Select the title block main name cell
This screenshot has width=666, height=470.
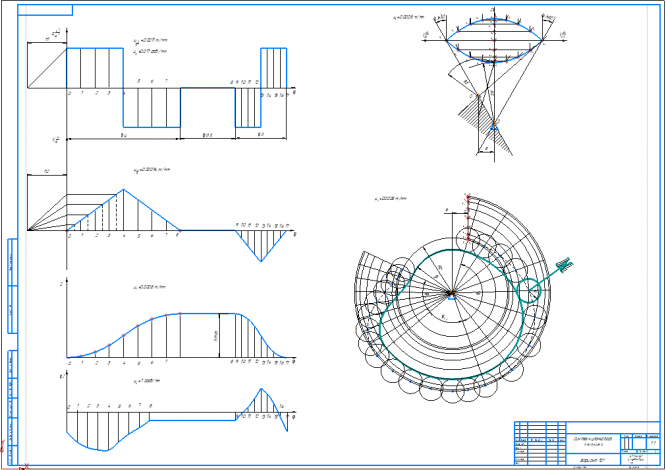click(x=593, y=441)
